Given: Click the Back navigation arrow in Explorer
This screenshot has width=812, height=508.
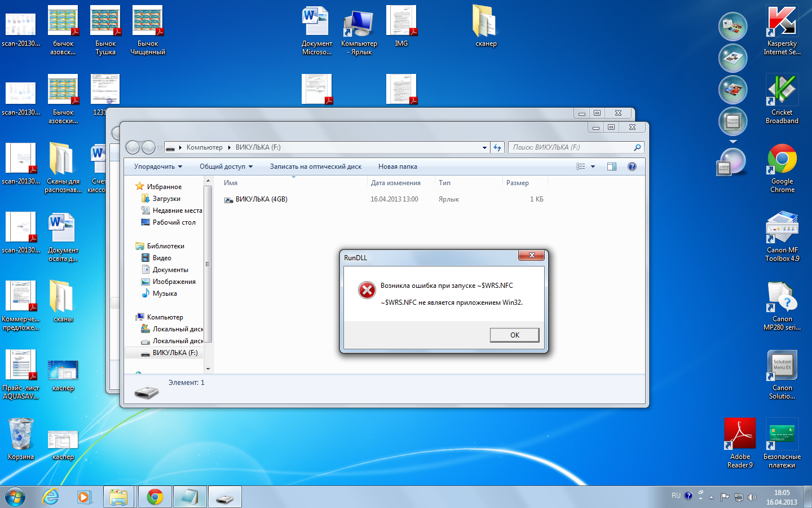Looking at the screenshot, I should [x=133, y=147].
